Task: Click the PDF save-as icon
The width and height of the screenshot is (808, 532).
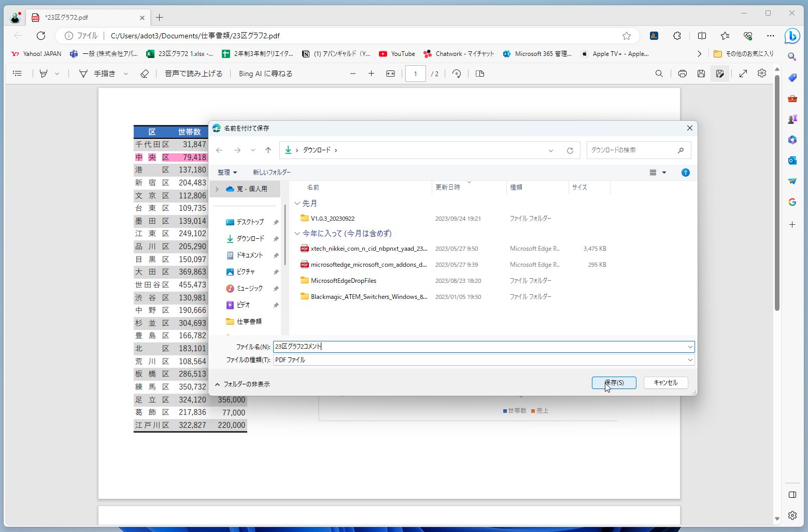Action: [x=720, y=74]
